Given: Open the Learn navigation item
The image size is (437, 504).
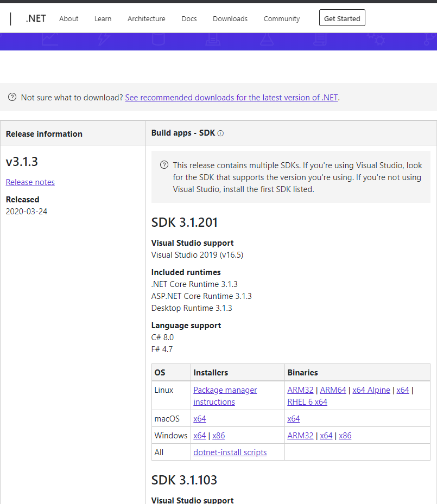Looking at the screenshot, I should coord(103,18).
